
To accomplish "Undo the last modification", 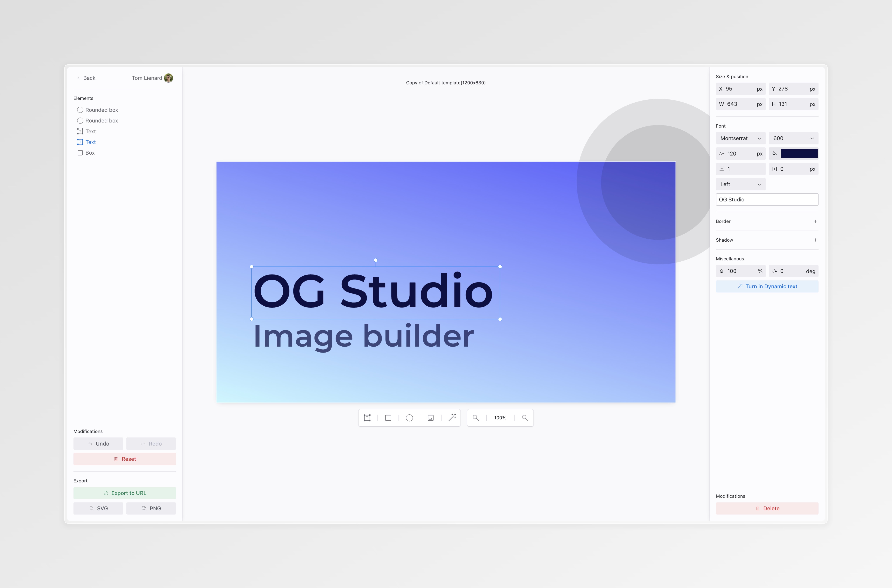I will [x=98, y=444].
